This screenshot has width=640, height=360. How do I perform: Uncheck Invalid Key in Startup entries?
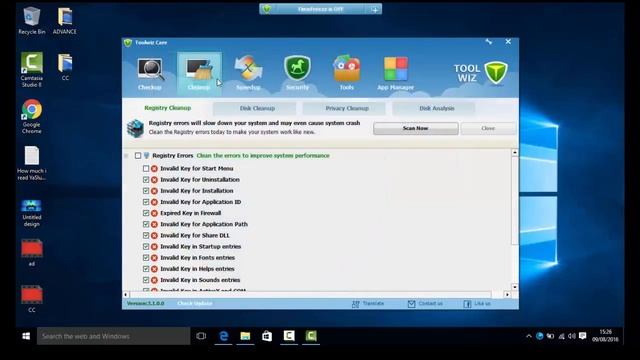pos(146,247)
